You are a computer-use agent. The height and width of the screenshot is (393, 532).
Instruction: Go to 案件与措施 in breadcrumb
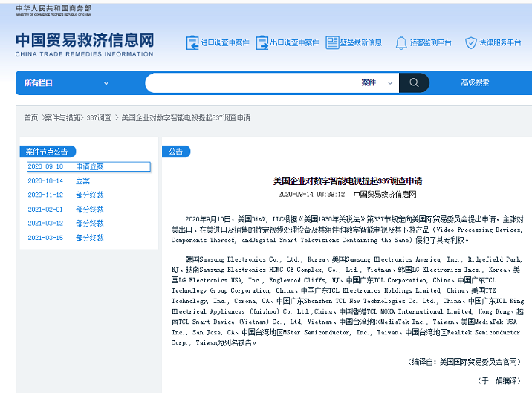point(62,118)
